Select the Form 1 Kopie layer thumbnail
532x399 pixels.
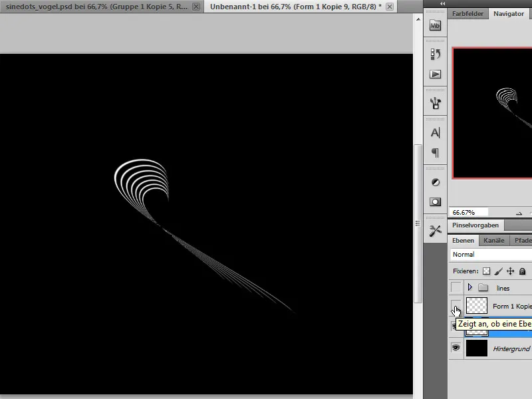coord(477,305)
